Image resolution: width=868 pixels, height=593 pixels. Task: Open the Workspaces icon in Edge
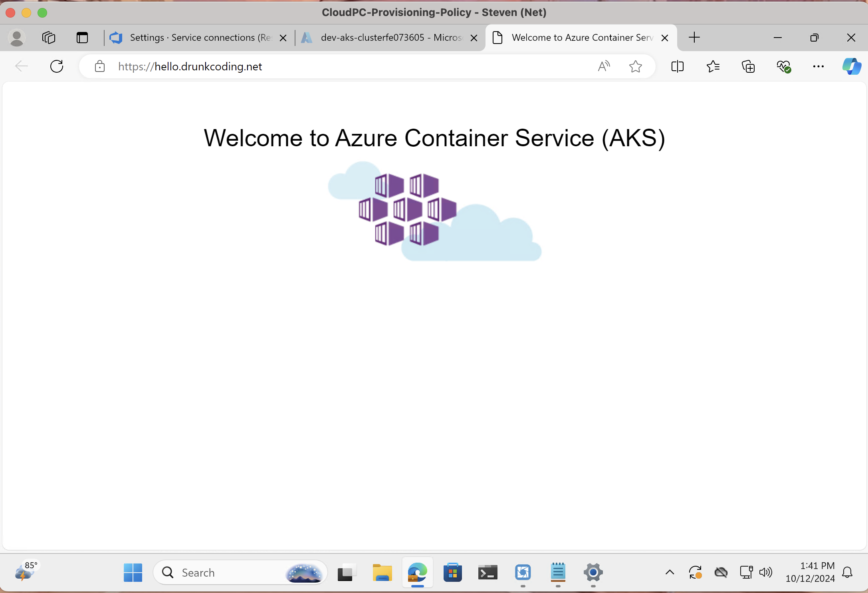(49, 38)
